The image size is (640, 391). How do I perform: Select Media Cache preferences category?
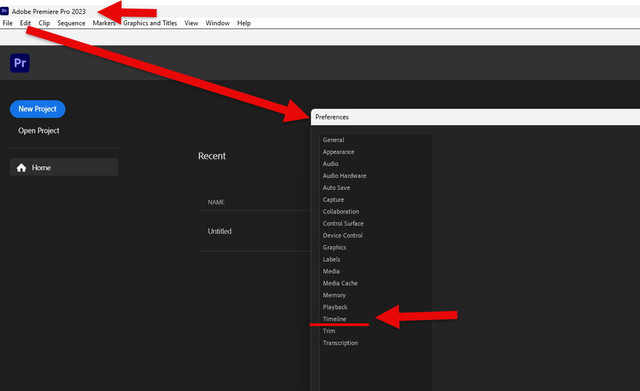click(x=340, y=283)
